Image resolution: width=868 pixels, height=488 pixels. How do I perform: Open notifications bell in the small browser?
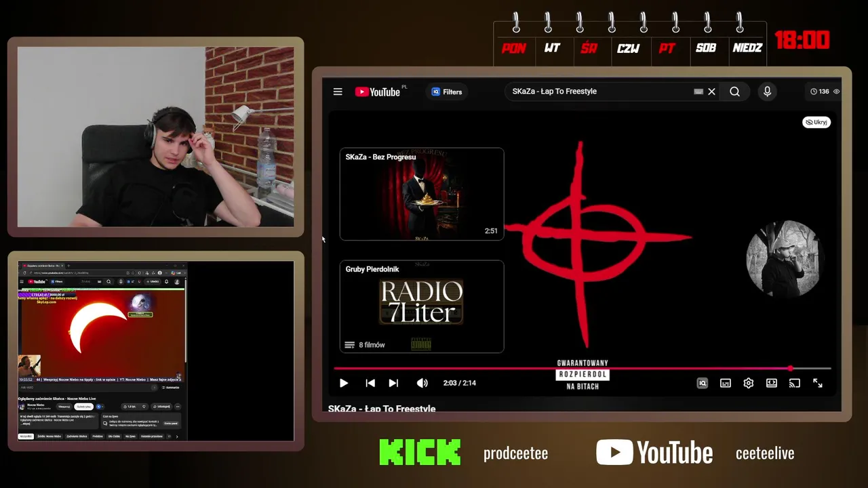point(167,281)
